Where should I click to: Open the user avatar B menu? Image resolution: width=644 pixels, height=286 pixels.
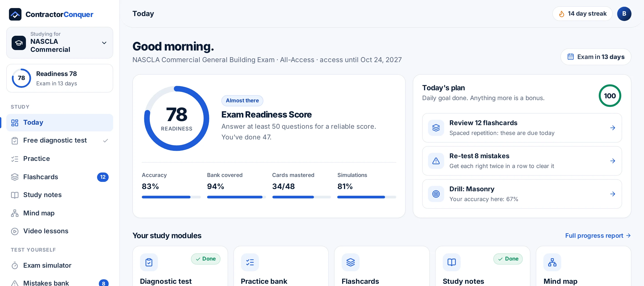pyautogui.click(x=624, y=14)
